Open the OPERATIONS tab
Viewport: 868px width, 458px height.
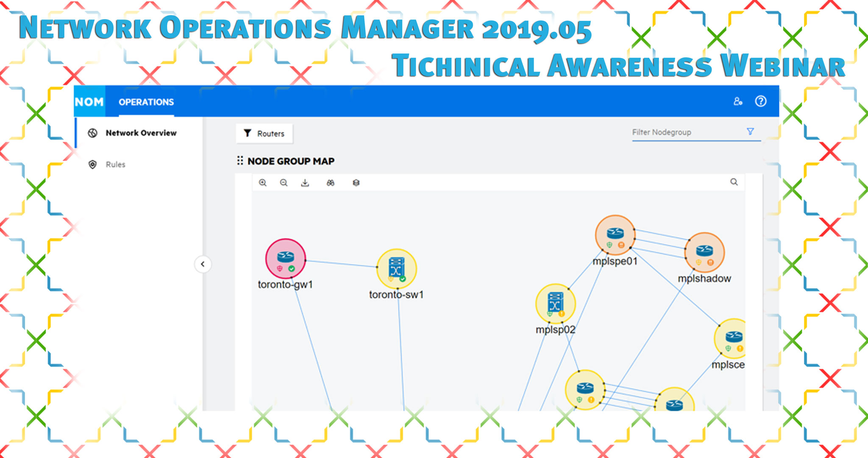146,102
